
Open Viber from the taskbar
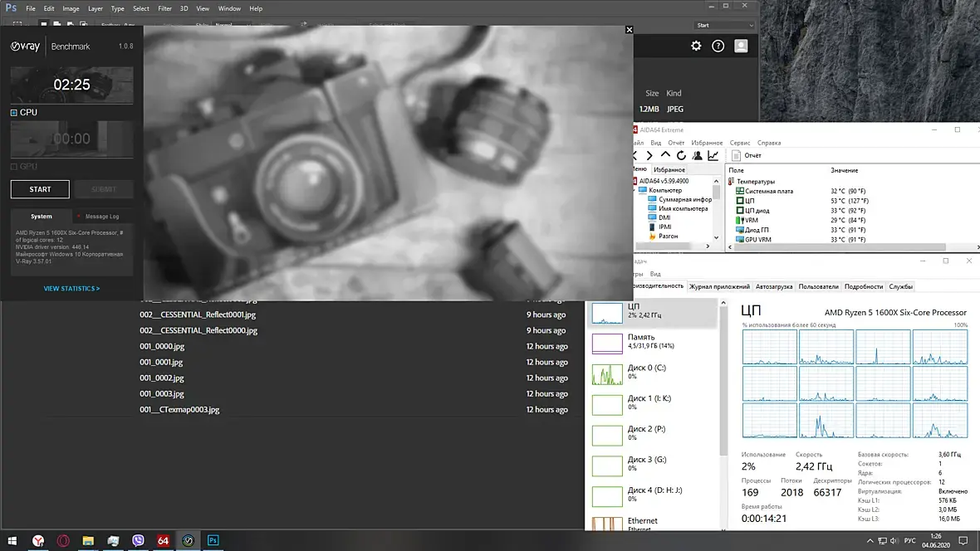[x=138, y=540]
